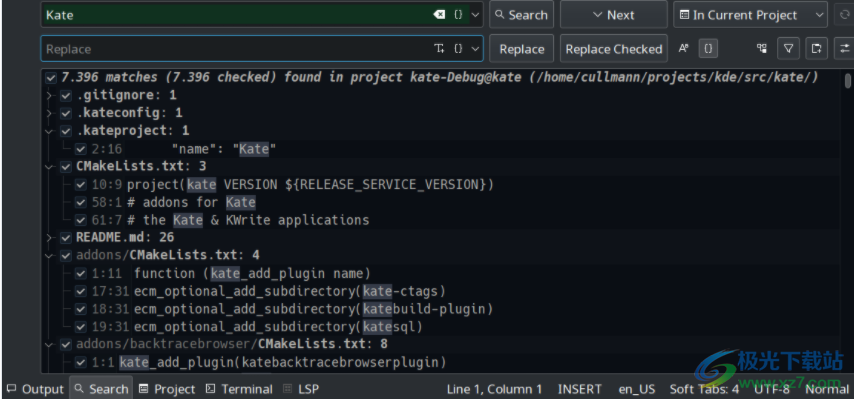Click Soft Tabs: 4 status entry
854x399 pixels.
click(704, 389)
